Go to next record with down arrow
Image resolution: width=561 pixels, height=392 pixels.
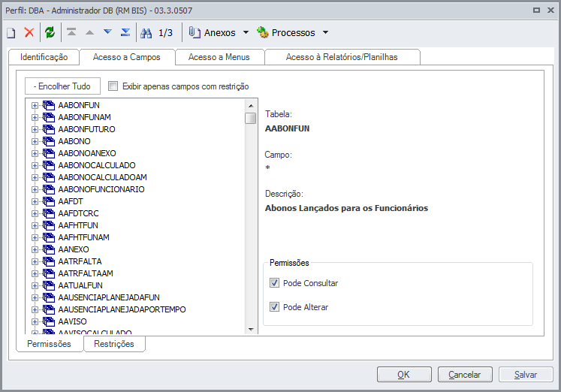tap(107, 32)
